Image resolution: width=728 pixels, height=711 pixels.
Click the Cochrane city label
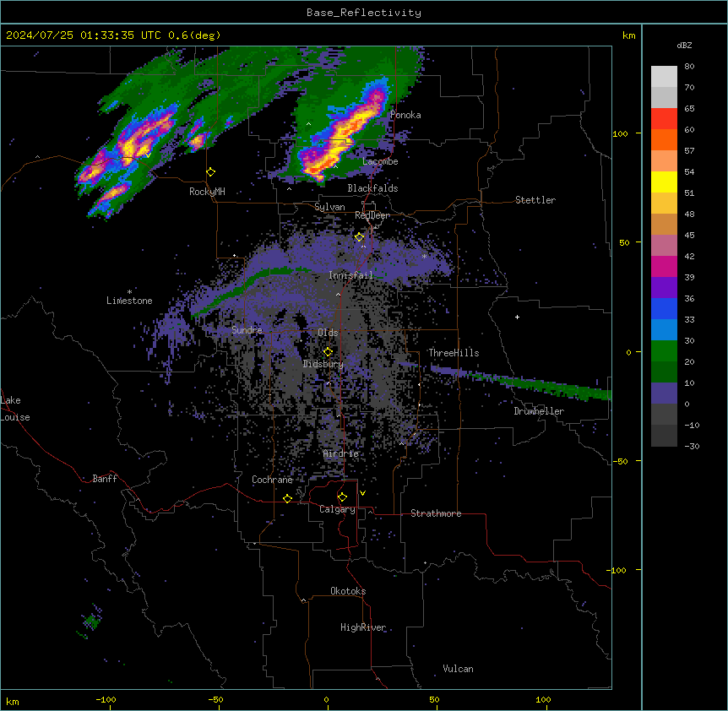pyautogui.click(x=272, y=480)
